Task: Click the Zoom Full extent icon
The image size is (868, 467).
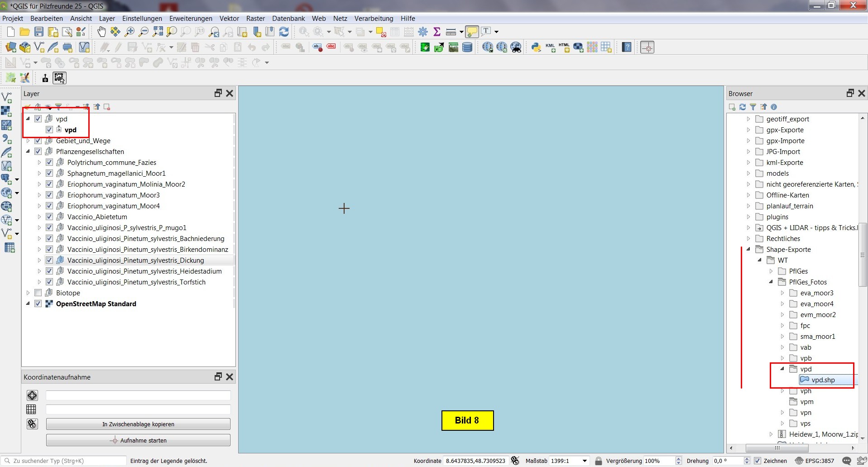Action: (x=158, y=32)
